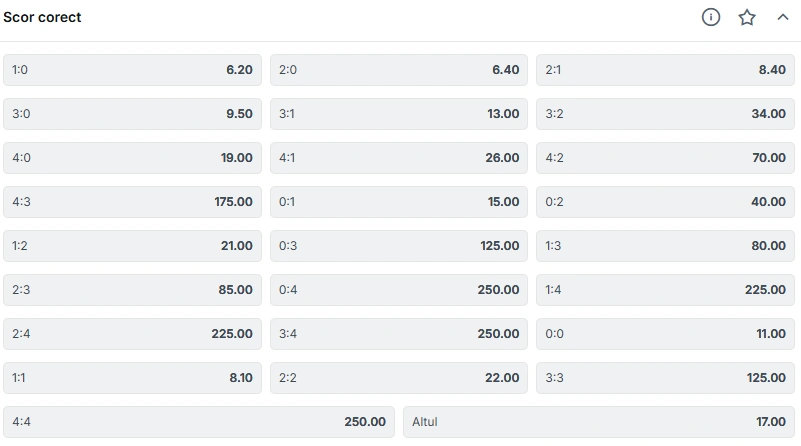Collapse the Scor corect section
Image resolution: width=801 pixels, height=446 pixels.
[783, 17]
